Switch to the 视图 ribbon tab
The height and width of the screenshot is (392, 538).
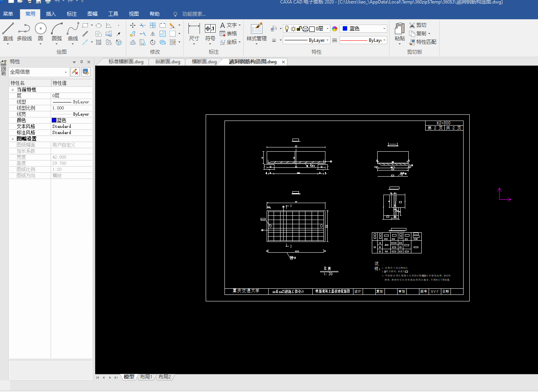(134, 14)
